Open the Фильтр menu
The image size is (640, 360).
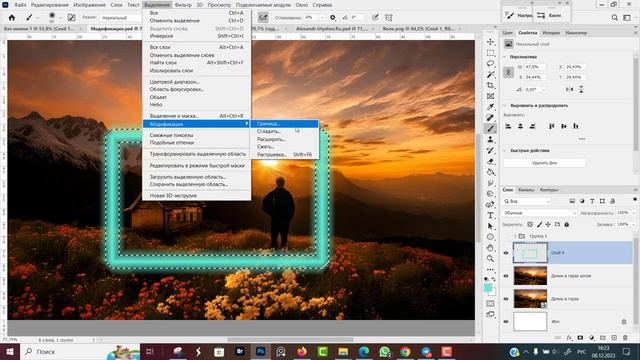[x=183, y=5]
